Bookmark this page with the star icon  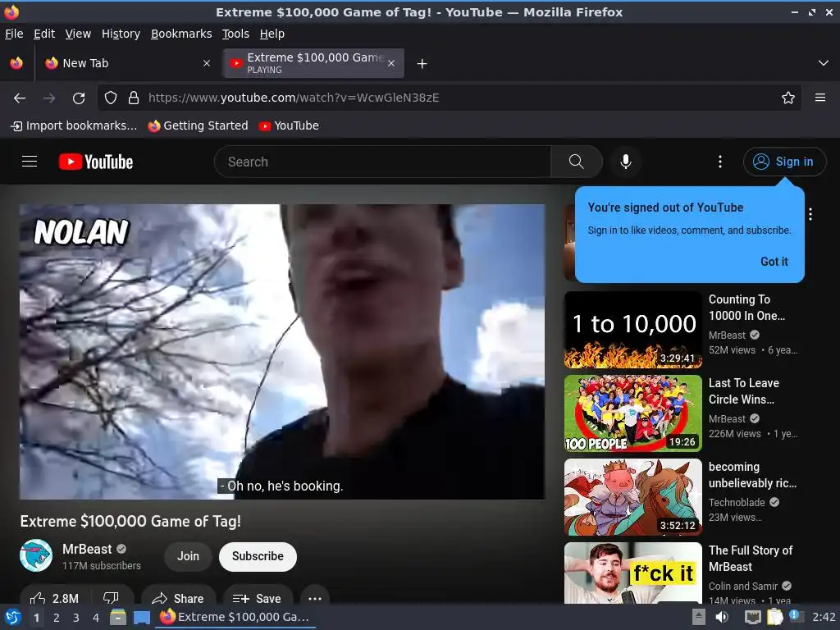[x=788, y=98]
